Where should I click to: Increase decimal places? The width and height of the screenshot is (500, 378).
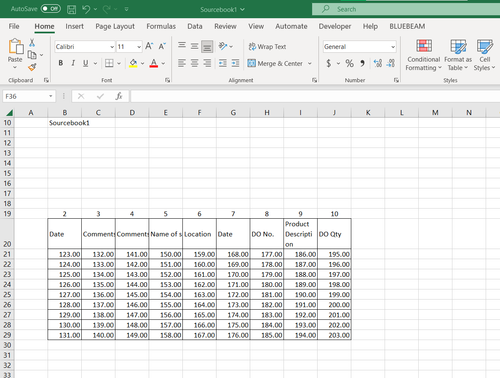(378, 63)
